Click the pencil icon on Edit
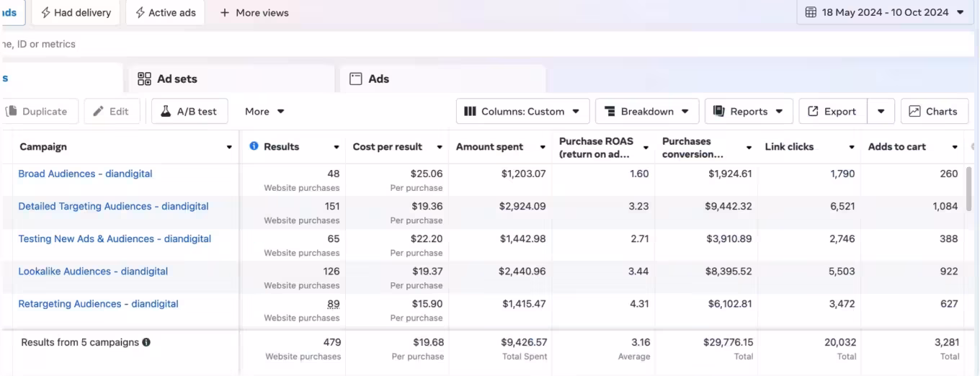The image size is (980, 376). [98, 111]
